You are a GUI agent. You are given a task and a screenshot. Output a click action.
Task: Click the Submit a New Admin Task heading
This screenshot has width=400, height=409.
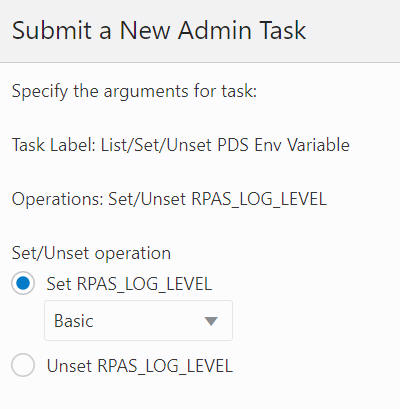[x=159, y=30]
